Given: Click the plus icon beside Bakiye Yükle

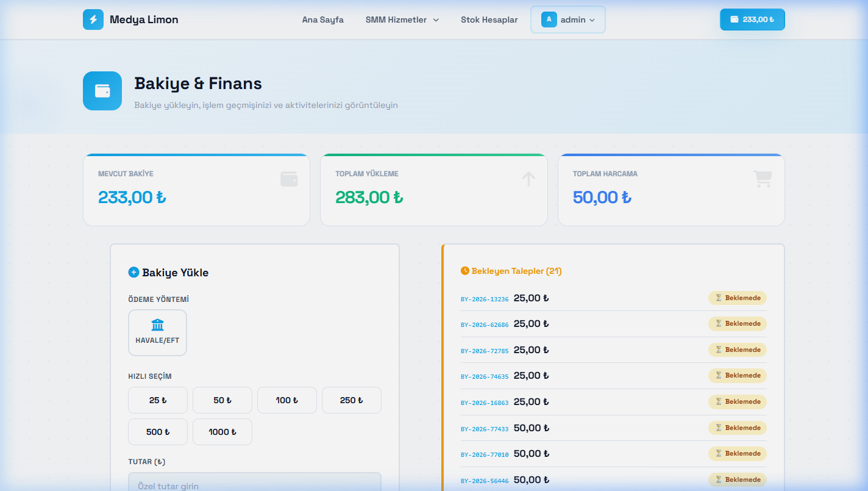Looking at the screenshot, I should click(133, 272).
